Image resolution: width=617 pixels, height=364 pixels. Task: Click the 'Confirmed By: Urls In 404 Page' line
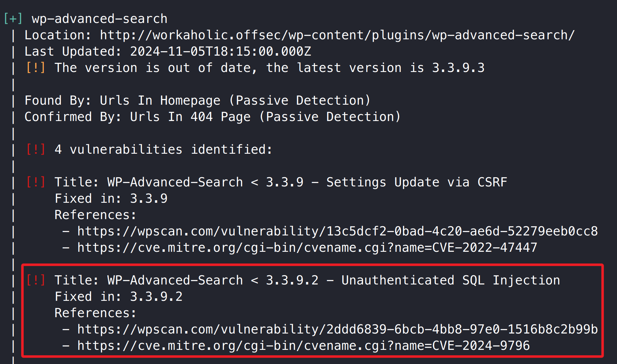tap(213, 117)
